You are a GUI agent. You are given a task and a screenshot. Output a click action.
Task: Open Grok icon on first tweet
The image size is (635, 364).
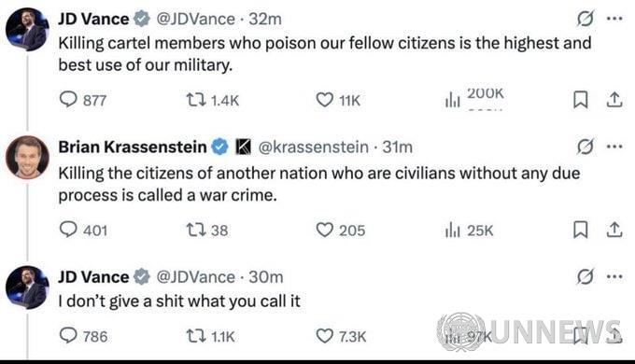click(x=586, y=19)
